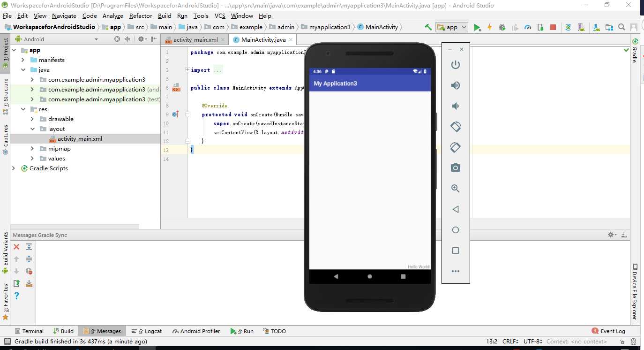Click the Make Project hammer icon
Image resolution: width=644 pixels, height=350 pixels.
[x=428, y=27]
